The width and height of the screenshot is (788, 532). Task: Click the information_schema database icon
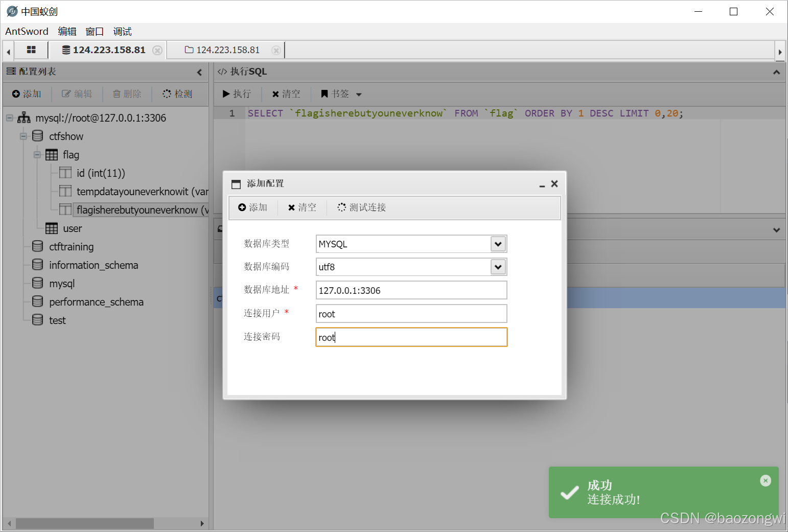[x=37, y=265]
